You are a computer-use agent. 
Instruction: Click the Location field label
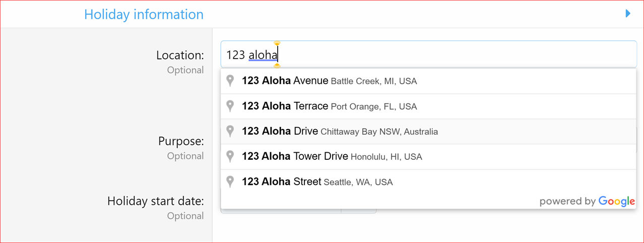(180, 55)
